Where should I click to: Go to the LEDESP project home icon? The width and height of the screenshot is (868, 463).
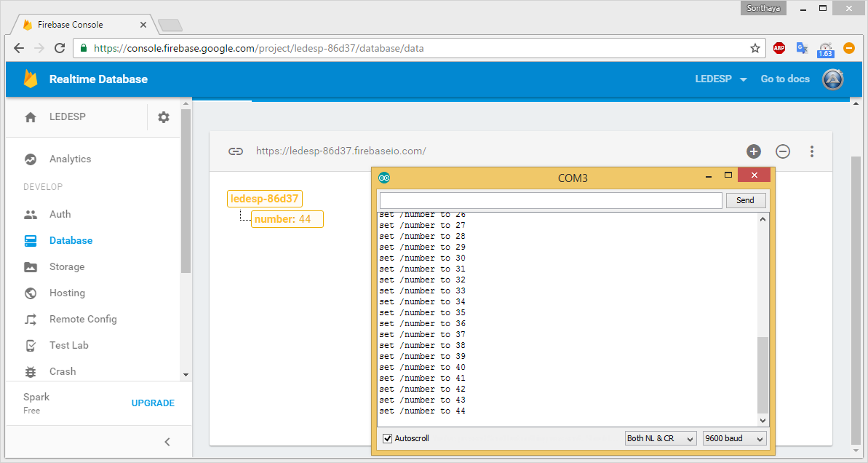[31, 117]
